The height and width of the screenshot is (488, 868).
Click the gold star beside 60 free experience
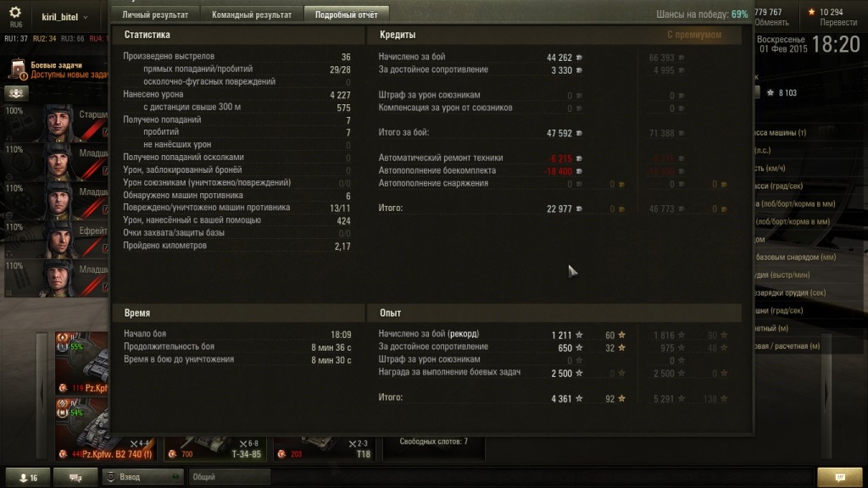tap(621, 335)
